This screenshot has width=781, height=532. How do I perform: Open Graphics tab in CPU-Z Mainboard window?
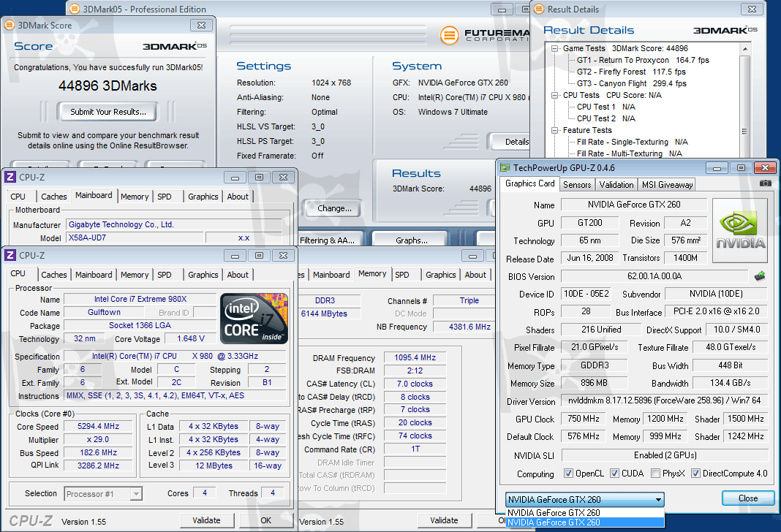coord(203,197)
